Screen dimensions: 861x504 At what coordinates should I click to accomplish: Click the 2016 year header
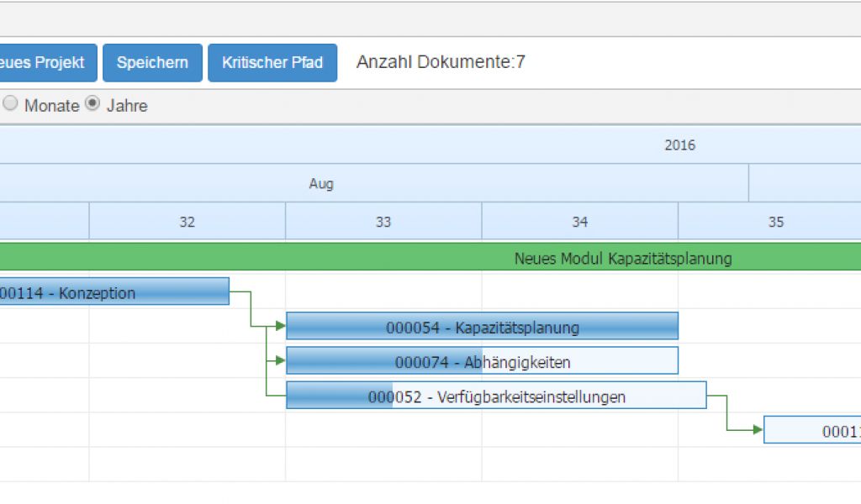tap(679, 145)
